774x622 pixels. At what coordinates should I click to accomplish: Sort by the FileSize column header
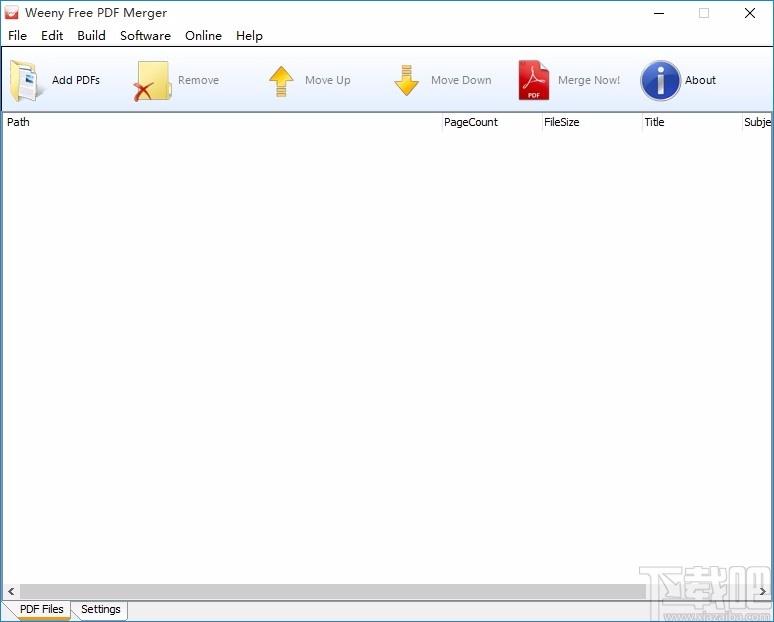pos(592,122)
